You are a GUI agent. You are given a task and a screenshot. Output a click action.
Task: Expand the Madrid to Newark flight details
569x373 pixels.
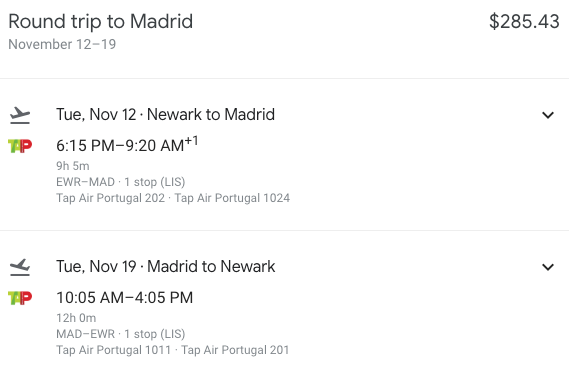coord(548,267)
